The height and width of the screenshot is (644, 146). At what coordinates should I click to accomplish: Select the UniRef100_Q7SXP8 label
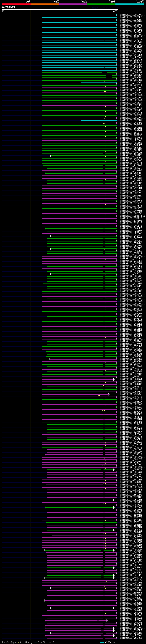tap(131, 326)
